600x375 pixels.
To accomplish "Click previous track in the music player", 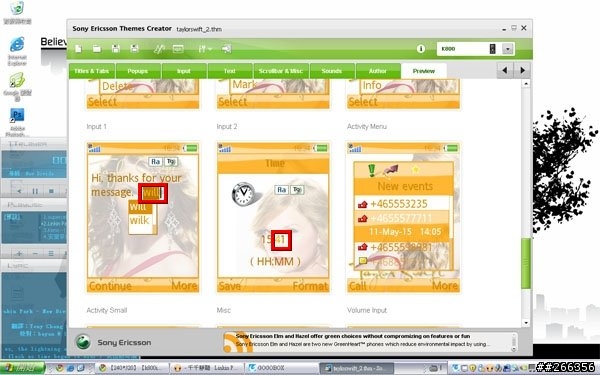I will click(x=19, y=191).
